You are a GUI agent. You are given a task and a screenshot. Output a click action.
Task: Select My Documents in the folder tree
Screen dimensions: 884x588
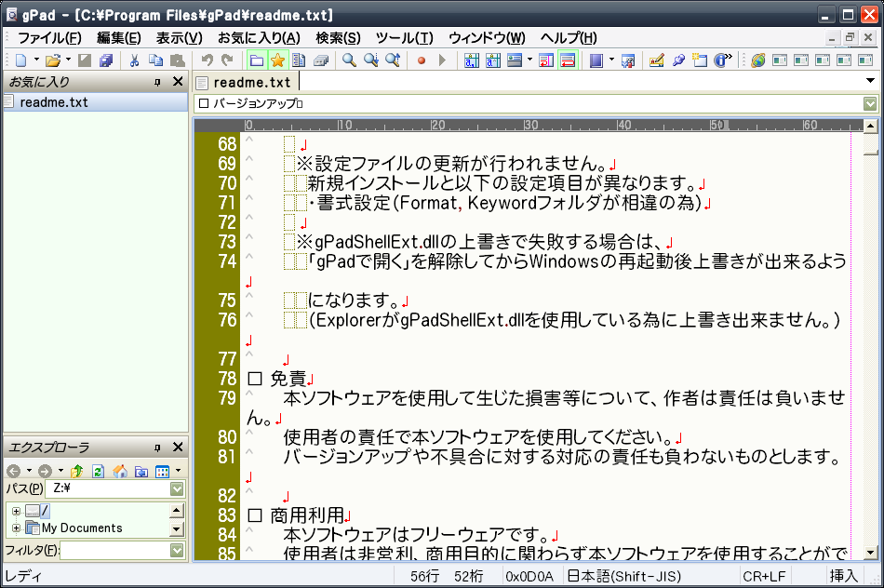[82, 528]
